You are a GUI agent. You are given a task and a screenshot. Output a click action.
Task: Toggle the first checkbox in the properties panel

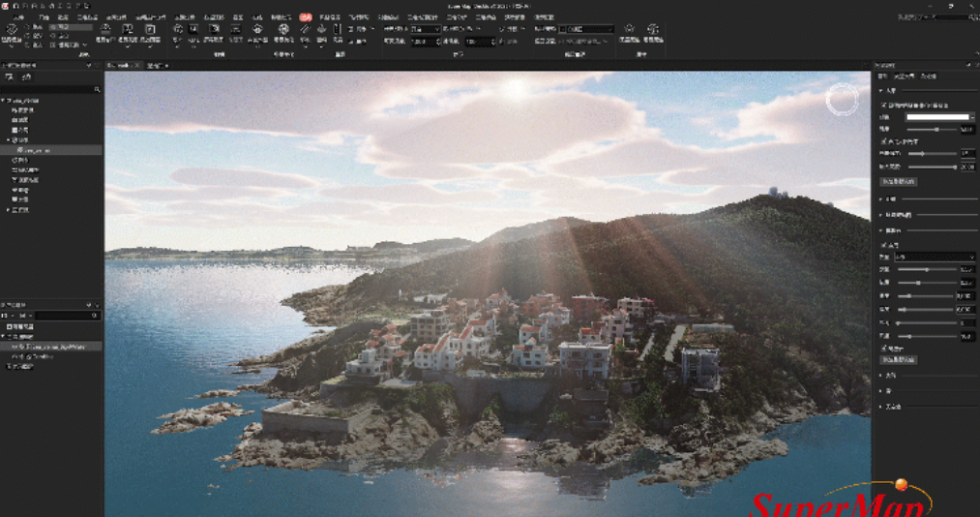[883, 105]
